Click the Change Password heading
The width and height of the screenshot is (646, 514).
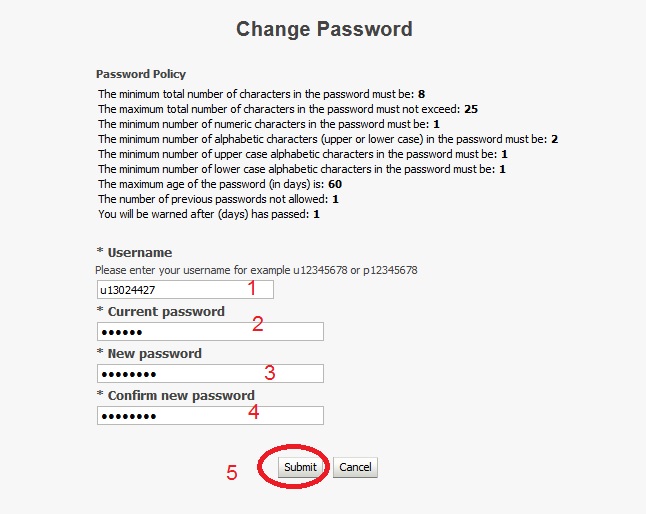(x=324, y=29)
